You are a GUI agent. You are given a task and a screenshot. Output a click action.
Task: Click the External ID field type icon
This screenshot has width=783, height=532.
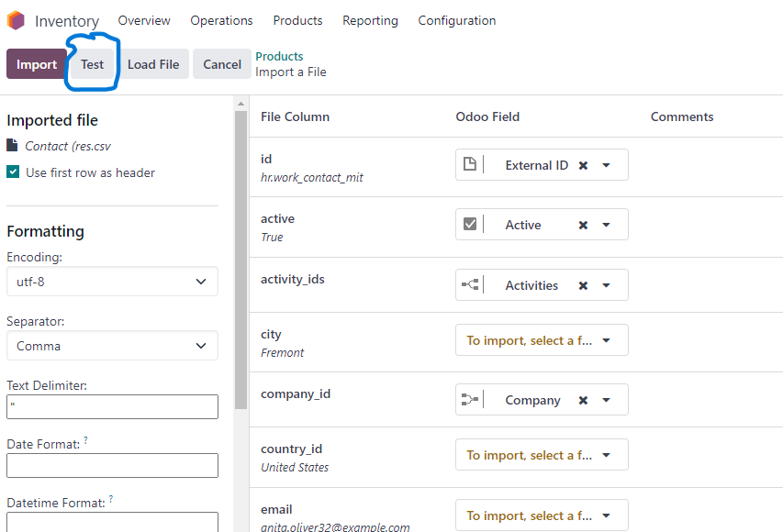469,164
